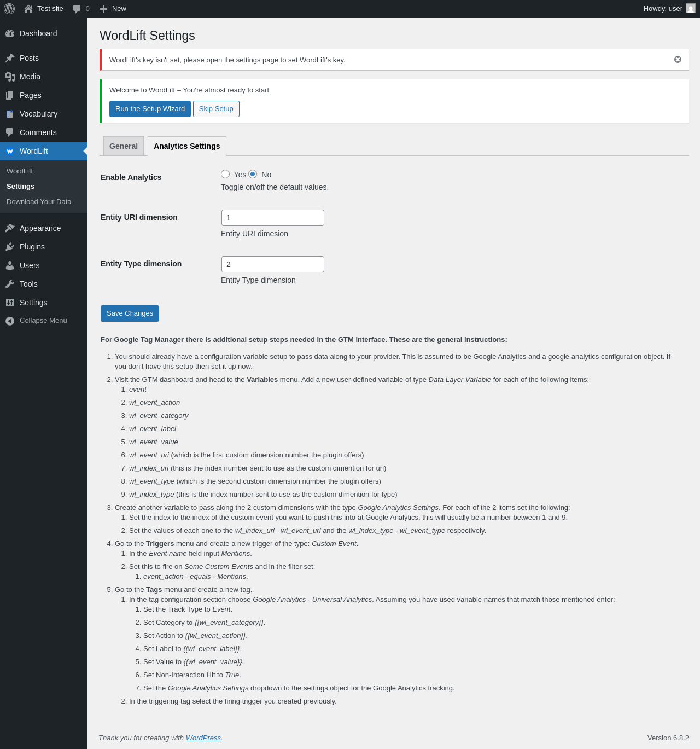Open the Posts menu label
The image size is (700, 749).
pyautogui.click(x=29, y=58)
